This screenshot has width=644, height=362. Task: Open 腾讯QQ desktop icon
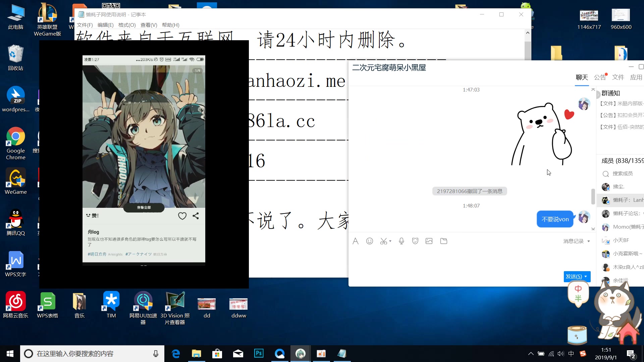16,223
